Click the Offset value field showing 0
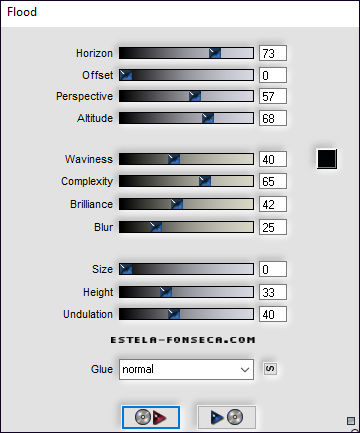The height and width of the screenshot is (433, 360). [273, 75]
